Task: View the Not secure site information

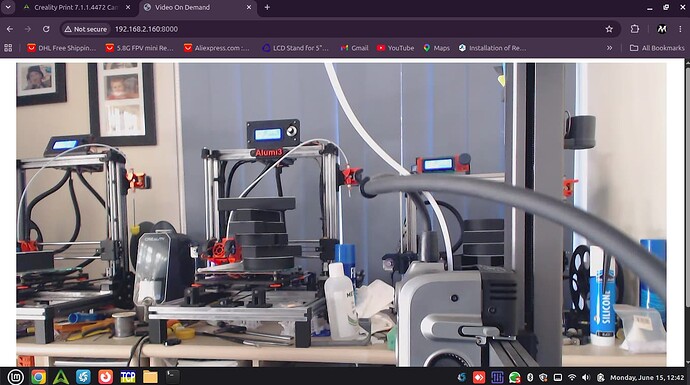Action: point(85,29)
